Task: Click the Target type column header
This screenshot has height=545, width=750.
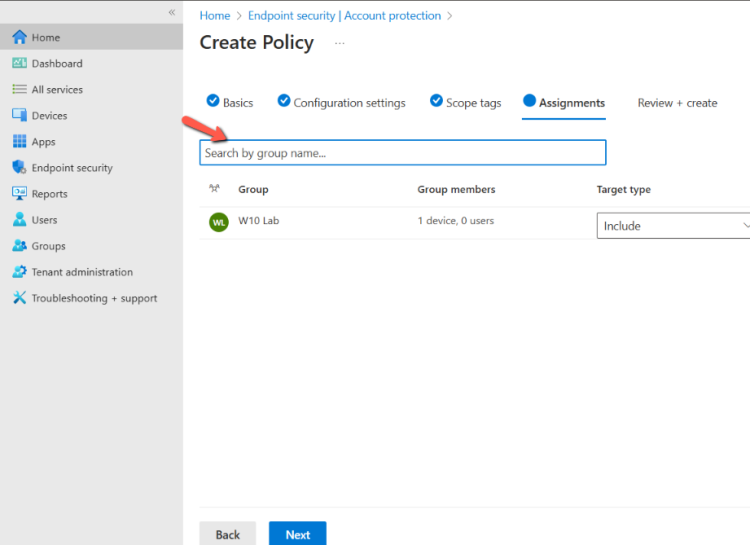Action: click(x=623, y=189)
